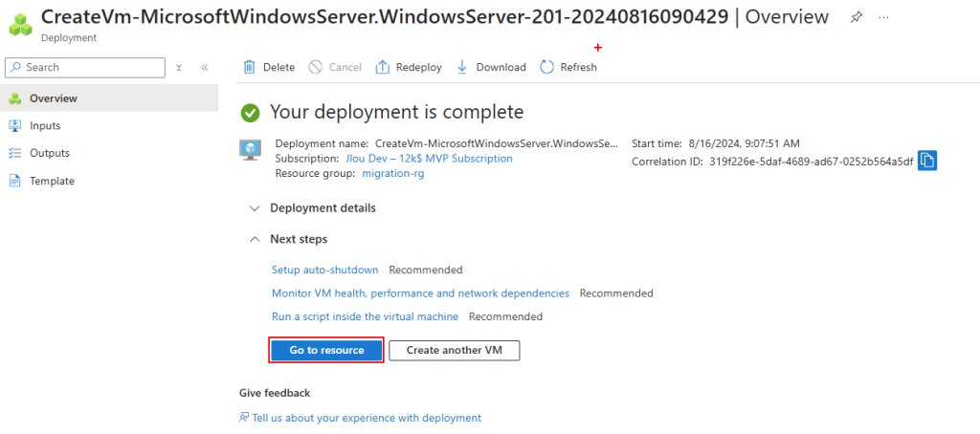Click the Download arrow icon
980x434 pixels.
(x=462, y=67)
